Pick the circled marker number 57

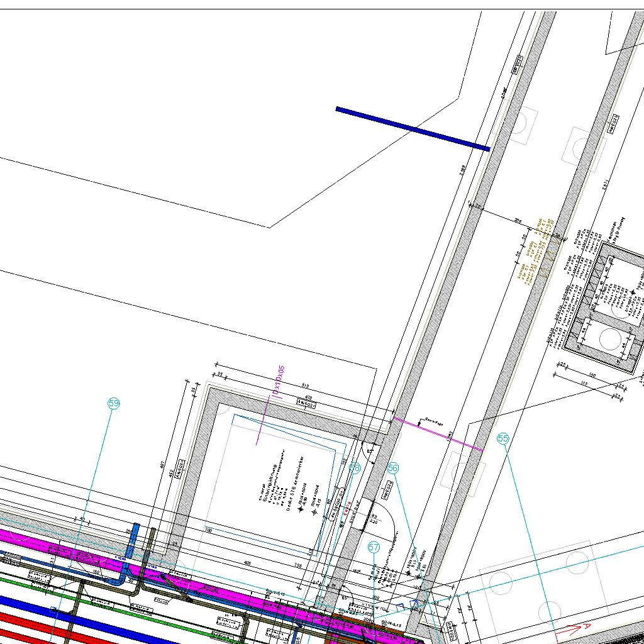pos(374,547)
